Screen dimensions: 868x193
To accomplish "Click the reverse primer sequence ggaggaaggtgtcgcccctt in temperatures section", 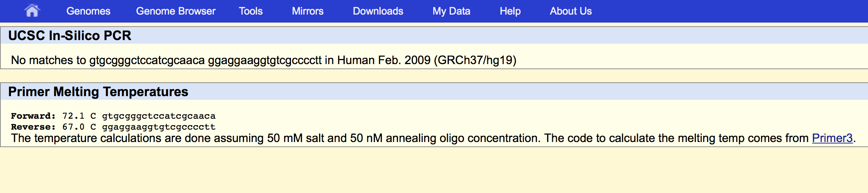I will click(x=159, y=127).
